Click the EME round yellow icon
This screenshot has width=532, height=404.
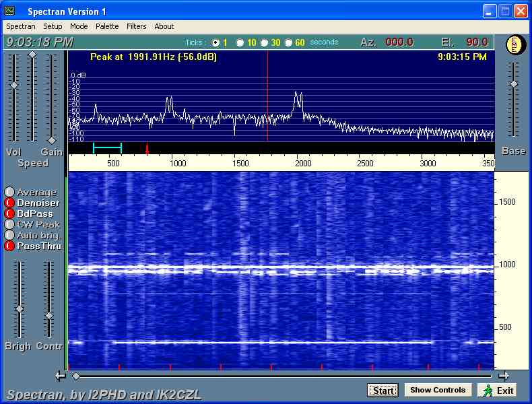pyautogui.click(x=514, y=45)
